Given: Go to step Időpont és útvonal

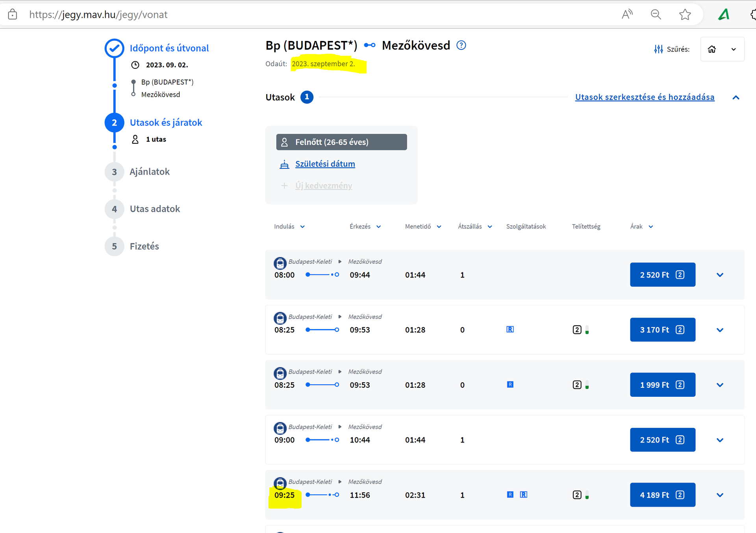Looking at the screenshot, I should click(x=169, y=48).
